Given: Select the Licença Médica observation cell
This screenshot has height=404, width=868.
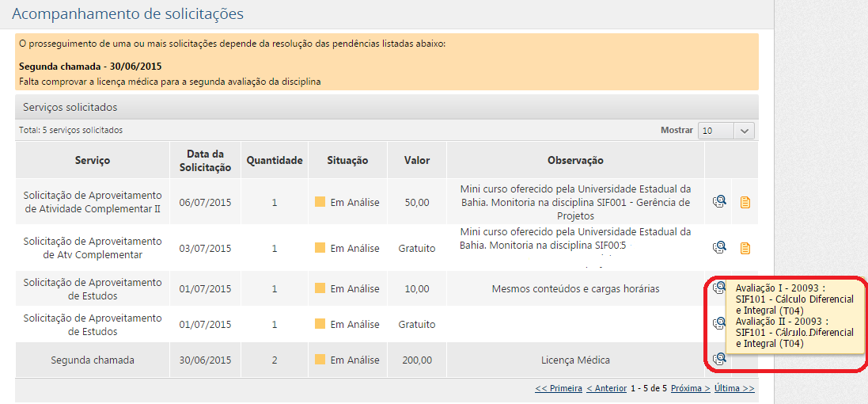Looking at the screenshot, I should click(575, 360).
